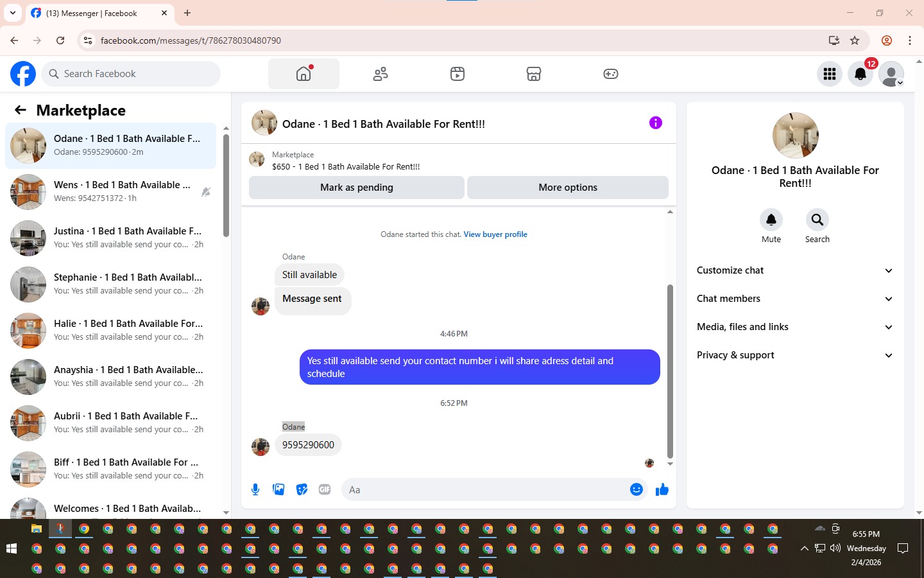Open notifications bell with 12 badge
924x578 pixels.
860,74
